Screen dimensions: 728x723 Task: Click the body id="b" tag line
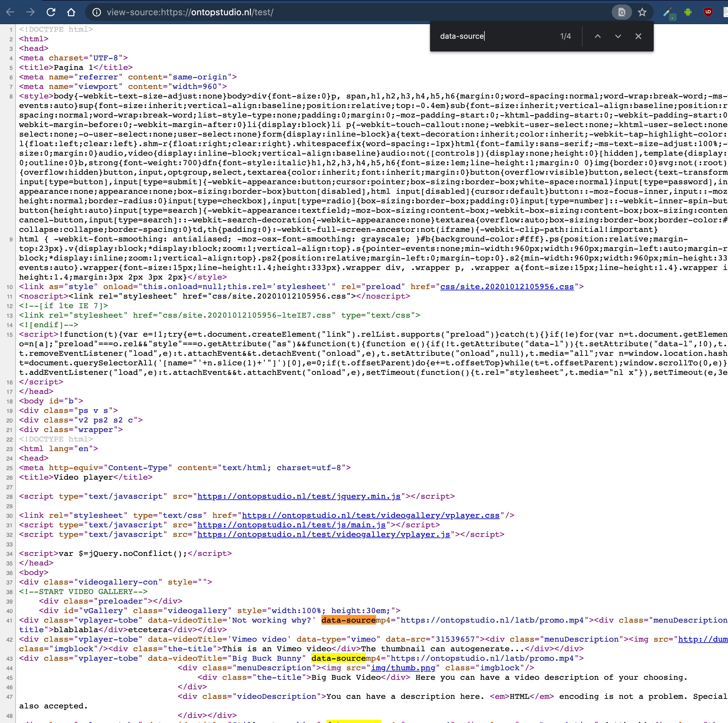click(x=51, y=401)
